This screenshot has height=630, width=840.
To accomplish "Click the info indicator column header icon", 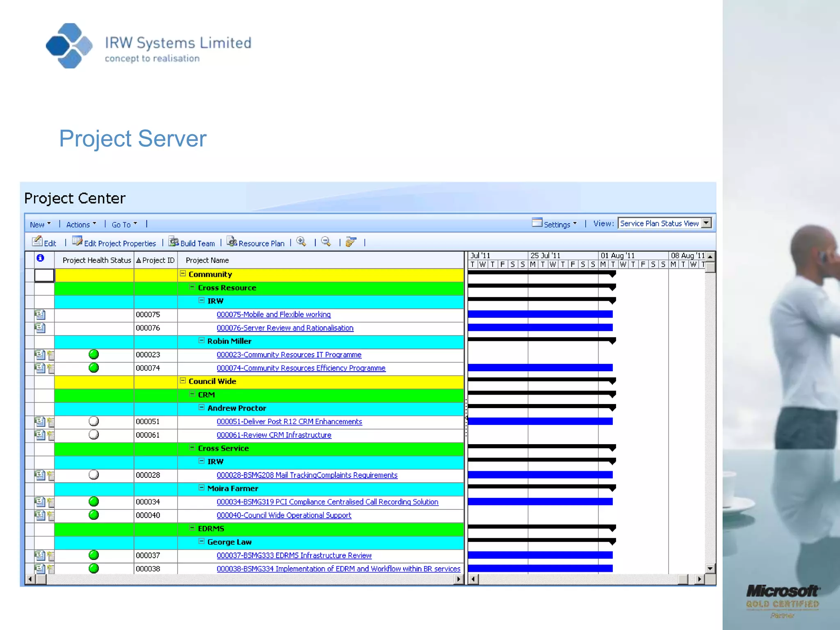I will [x=40, y=258].
